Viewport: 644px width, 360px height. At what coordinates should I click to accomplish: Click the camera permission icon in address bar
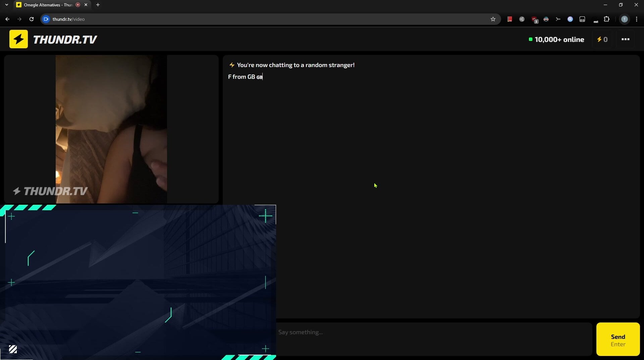(46, 19)
